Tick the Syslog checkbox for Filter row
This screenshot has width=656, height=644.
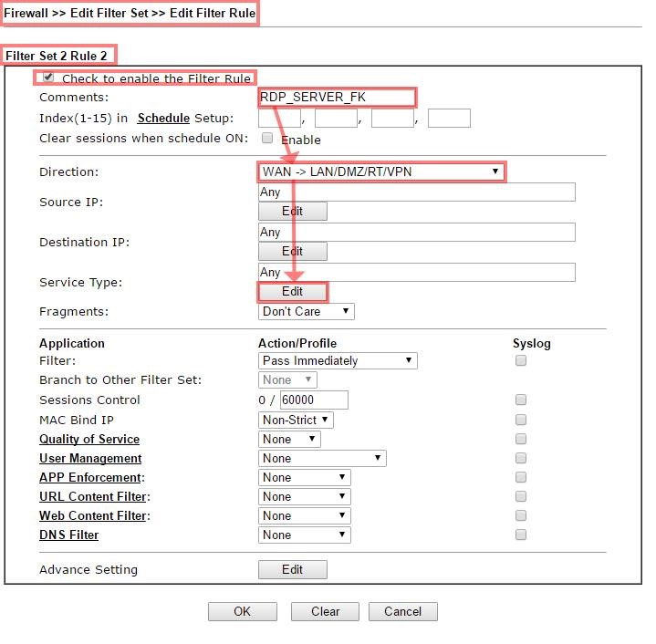tap(521, 361)
